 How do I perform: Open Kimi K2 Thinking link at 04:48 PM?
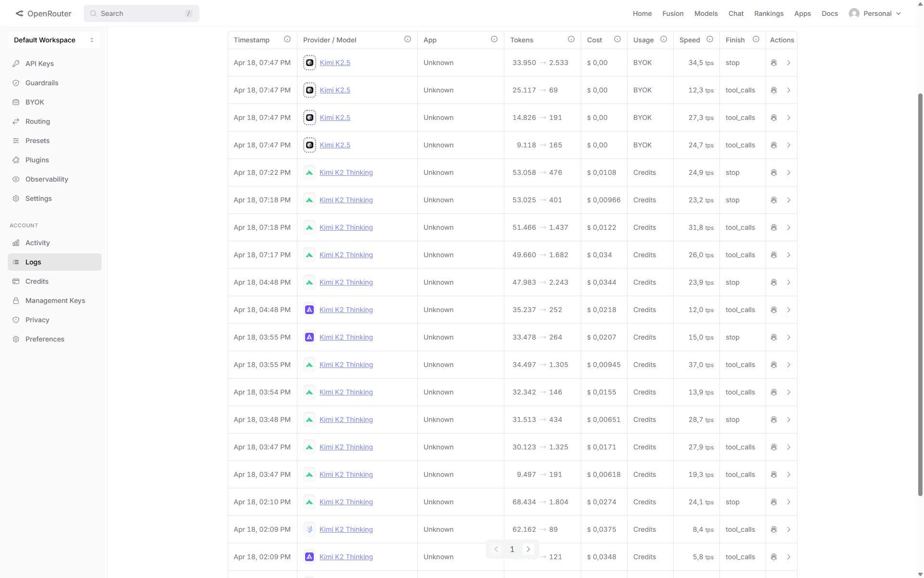pyautogui.click(x=346, y=282)
